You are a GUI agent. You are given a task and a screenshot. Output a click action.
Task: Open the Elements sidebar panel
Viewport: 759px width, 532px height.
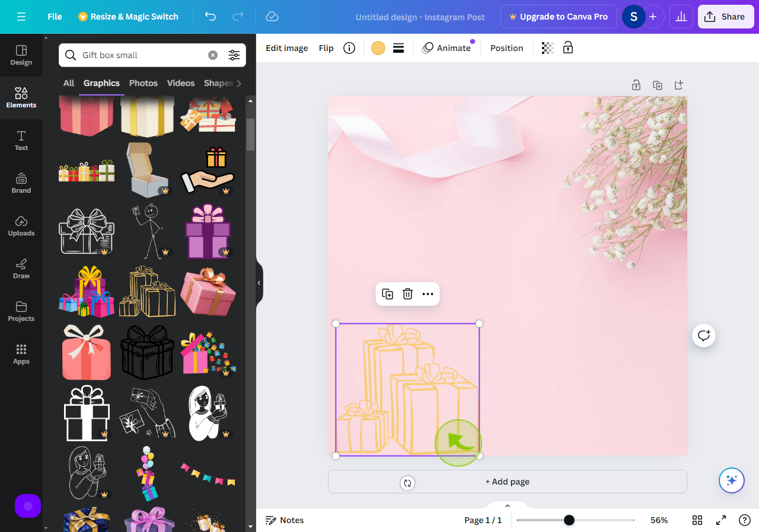[21, 98]
